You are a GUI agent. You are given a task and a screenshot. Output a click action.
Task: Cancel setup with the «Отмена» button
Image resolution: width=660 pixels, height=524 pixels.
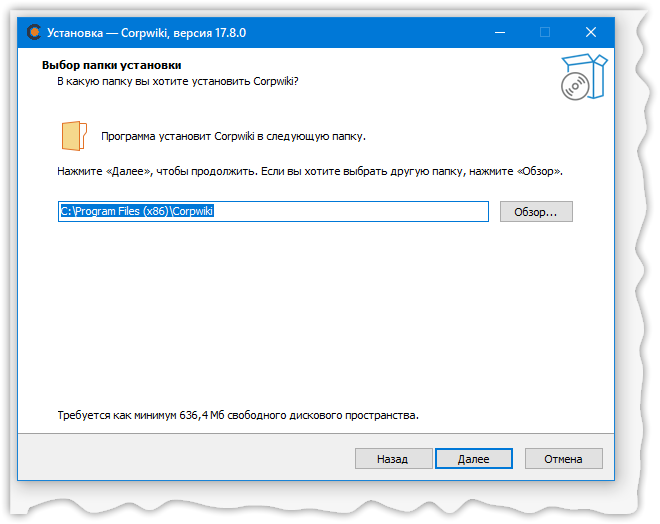(563, 459)
